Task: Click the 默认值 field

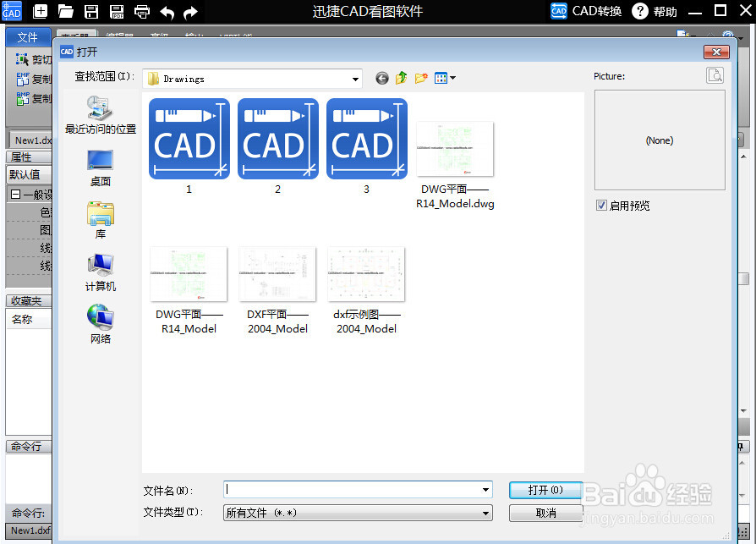Action: pos(29,174)
